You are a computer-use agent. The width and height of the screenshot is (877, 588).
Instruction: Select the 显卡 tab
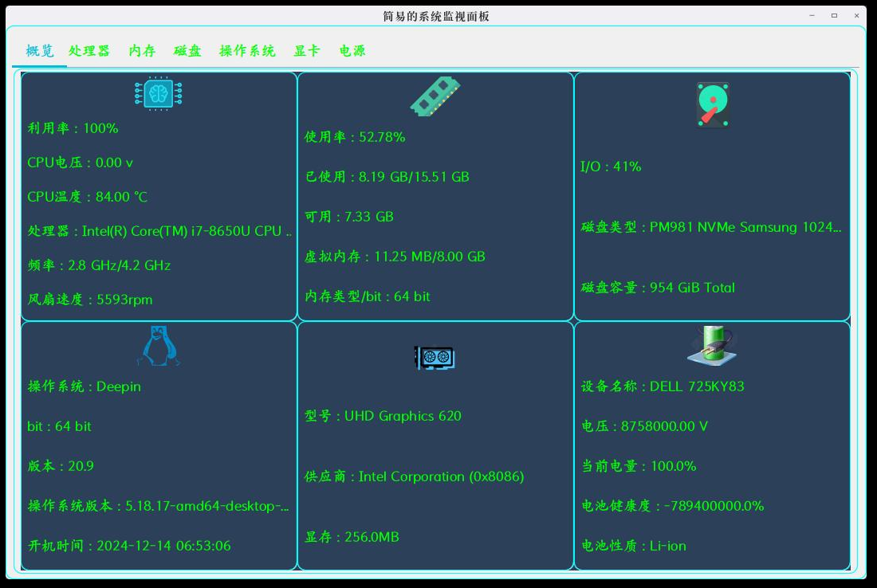(307, 51)
